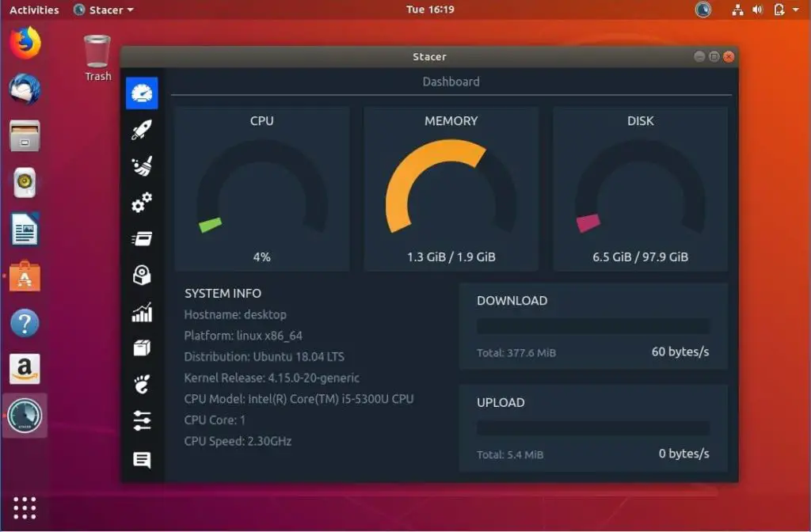This screenshot has height=532, width=811.
Task: Open Processes icon in Stacer sidebar
Action: [142, 239]
